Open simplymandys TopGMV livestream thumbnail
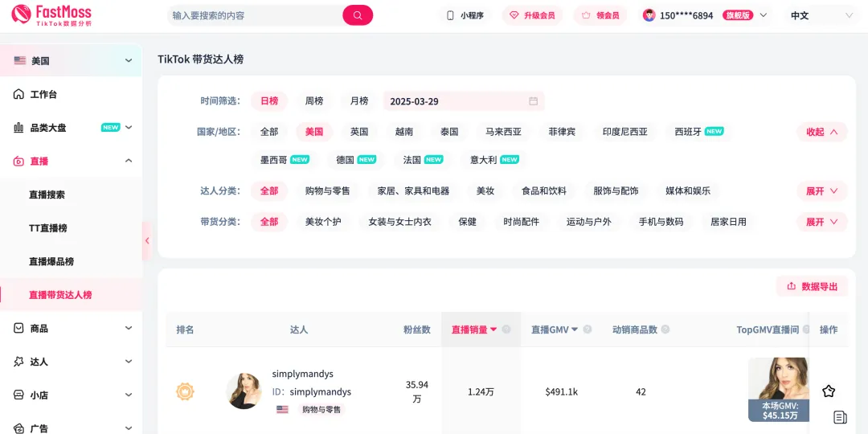This screenshot has height=434, width=868. [778, 390]
